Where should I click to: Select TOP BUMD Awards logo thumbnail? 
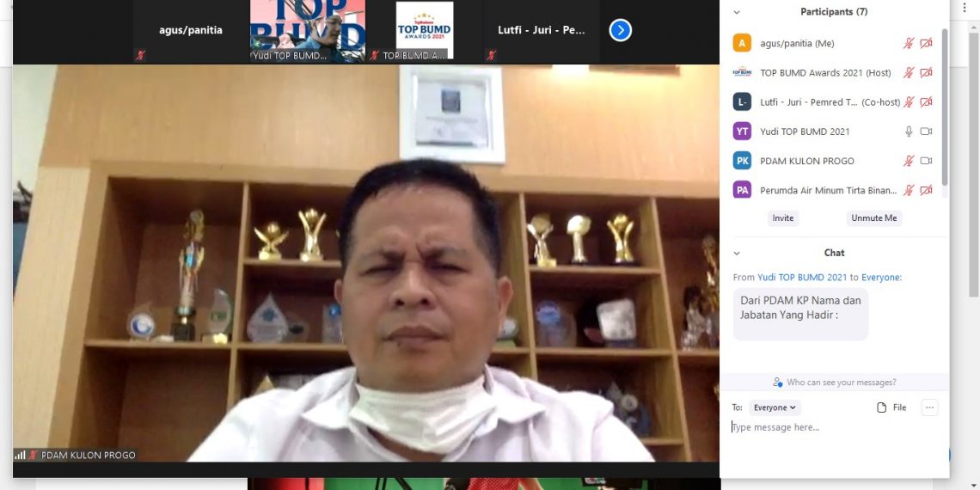[425, 31]
